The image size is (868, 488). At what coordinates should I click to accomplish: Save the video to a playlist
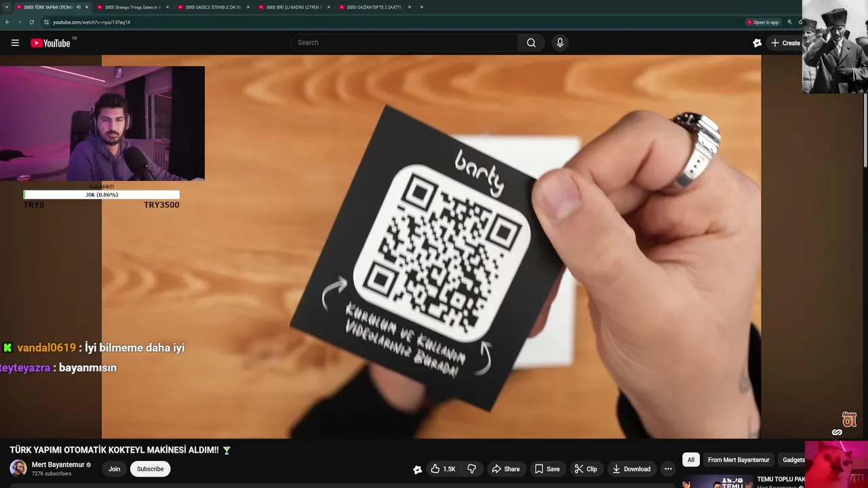(x=547, y=469)
